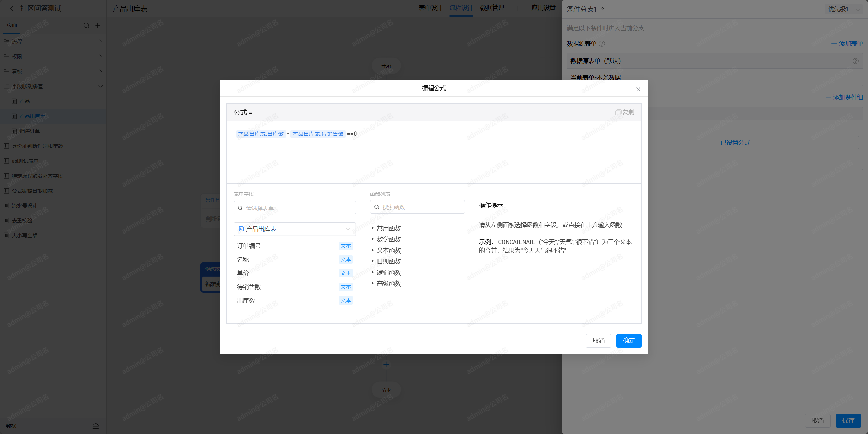The width and height of the screenshot is (868, 434).
Task: Click the sidebar page search icon
Action: coord(86,26)
